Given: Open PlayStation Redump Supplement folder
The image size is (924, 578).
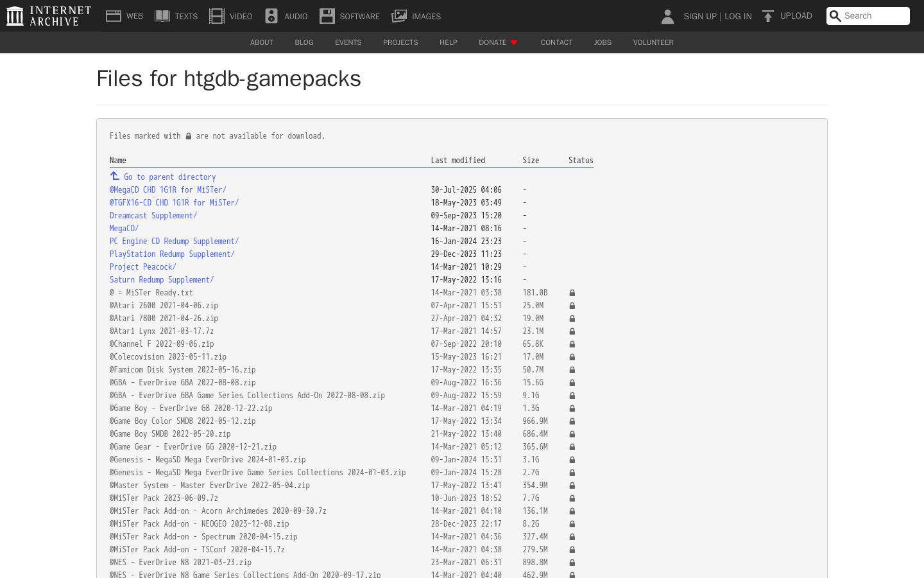Looking at the screenshot, I should click(172, 254).
